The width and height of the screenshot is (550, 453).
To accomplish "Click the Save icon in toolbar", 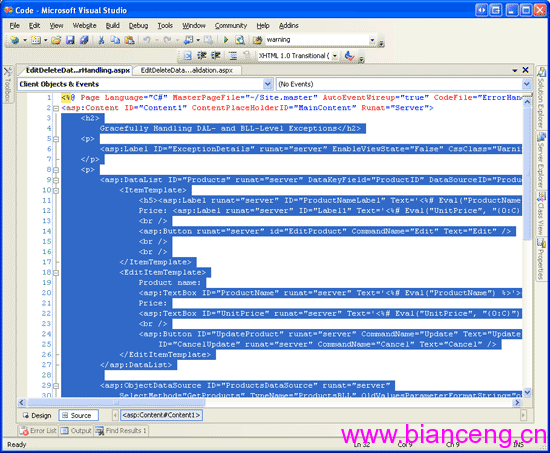I will click(70, 40).
